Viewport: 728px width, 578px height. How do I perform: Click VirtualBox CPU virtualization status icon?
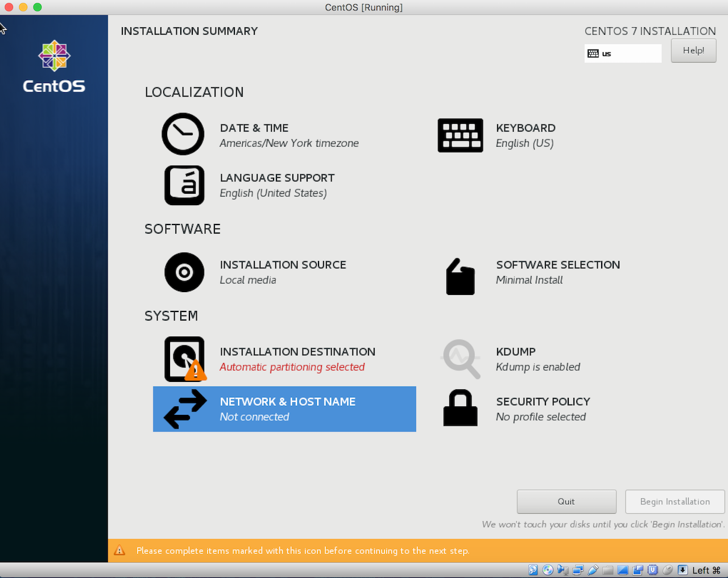click(x=653, y=570)
